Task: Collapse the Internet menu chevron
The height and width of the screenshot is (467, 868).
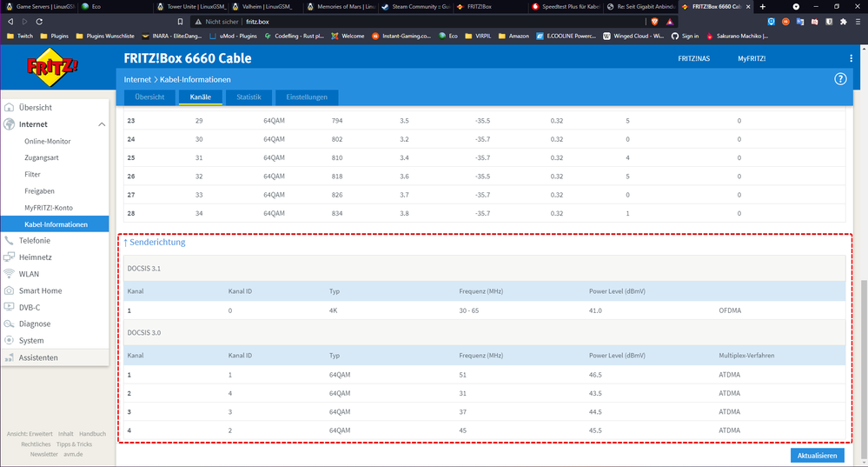Action: (102, 124)
